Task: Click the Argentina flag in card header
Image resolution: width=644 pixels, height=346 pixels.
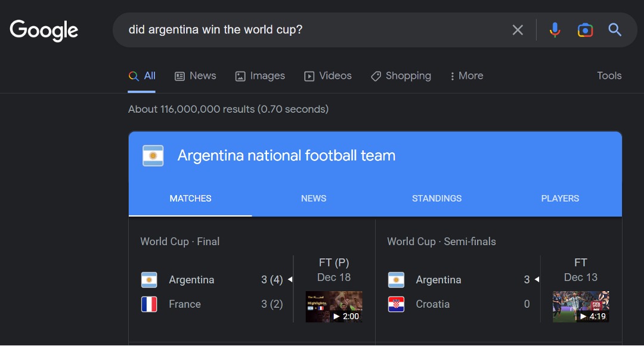Action: (153, 156)
